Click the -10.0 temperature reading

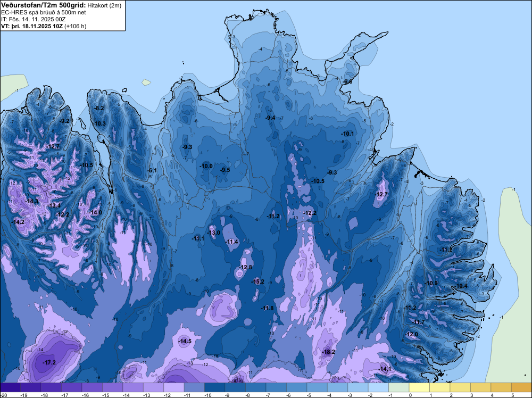coord(206,166)
